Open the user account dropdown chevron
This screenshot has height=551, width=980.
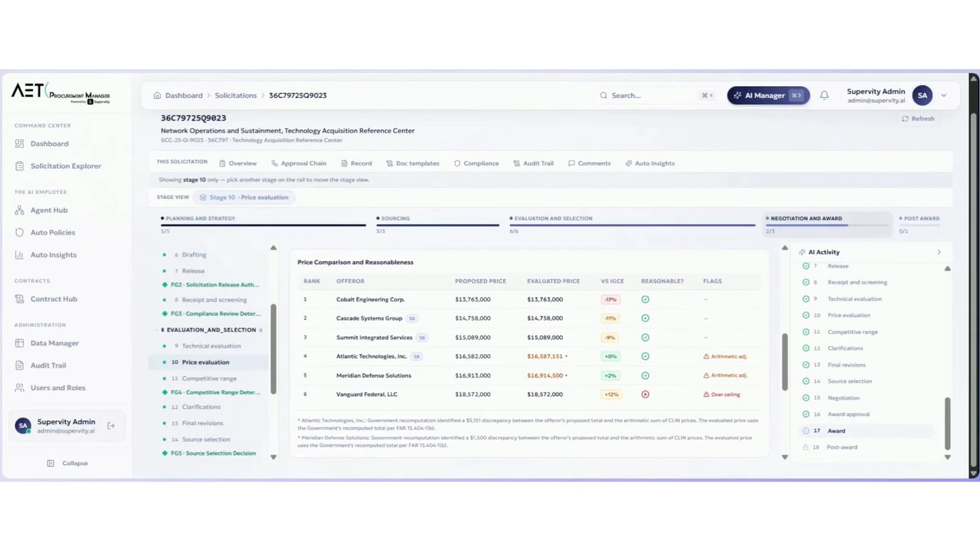pyautogui.click(x=944, y=96)
